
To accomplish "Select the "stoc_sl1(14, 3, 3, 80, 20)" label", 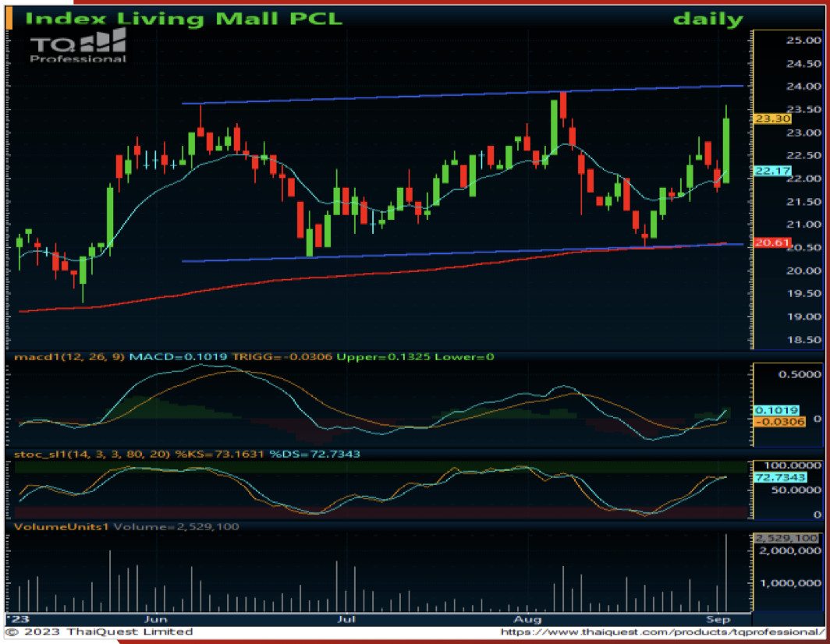I will coord(92,455).
